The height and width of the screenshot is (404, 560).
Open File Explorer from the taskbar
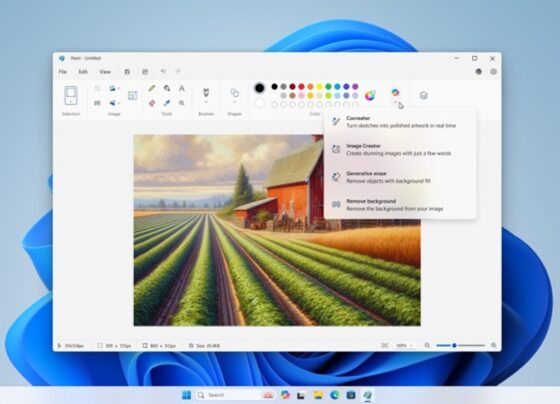pyautogui.click(x=318, y=395)
